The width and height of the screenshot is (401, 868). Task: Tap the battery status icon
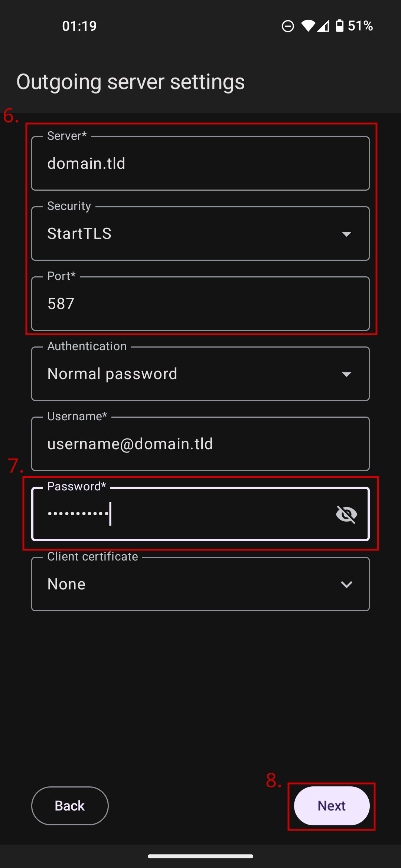[x=339, y=26]
